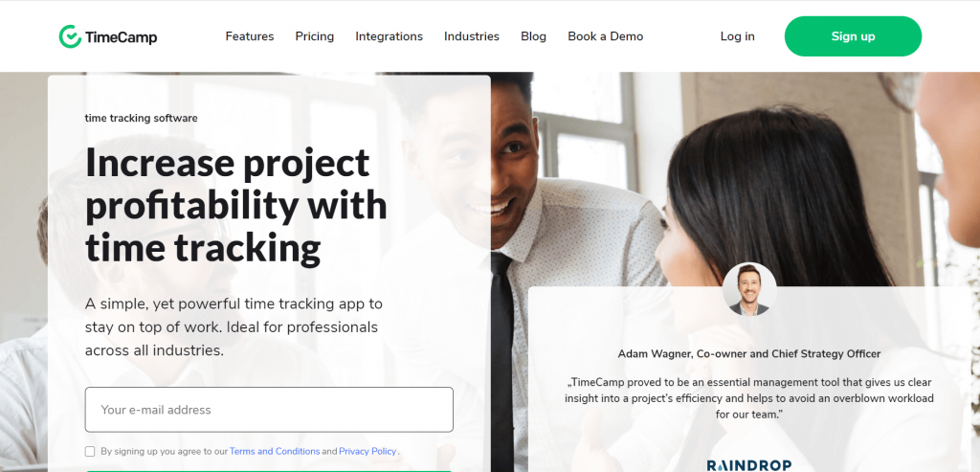Screen dimensions: 980x472
Task: Click the Log in link
Action: tap(737, 37)
